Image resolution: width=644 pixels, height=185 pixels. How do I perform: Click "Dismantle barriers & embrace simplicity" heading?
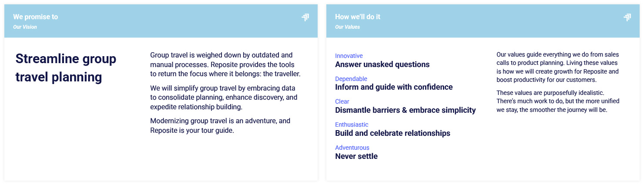(405, 110)
